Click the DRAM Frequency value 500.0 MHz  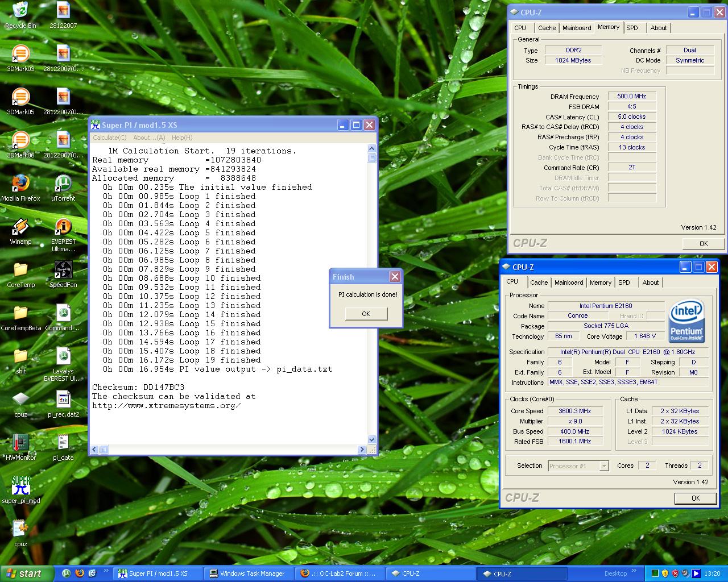pos(632,96)
